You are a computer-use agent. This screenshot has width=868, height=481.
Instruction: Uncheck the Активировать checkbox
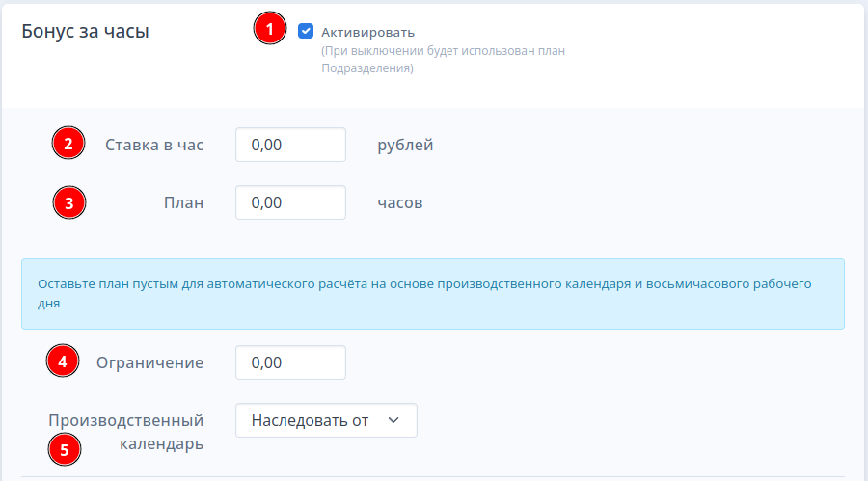point(306,31)
